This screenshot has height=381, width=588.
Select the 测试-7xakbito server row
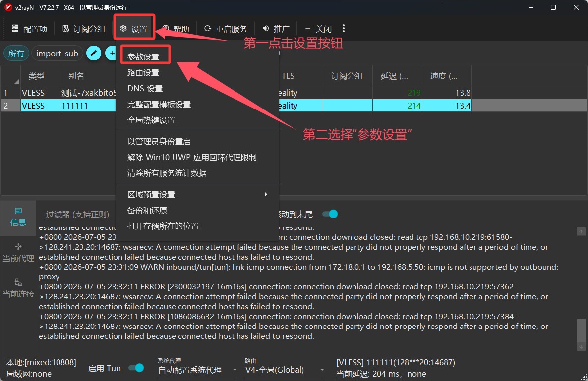89,93
